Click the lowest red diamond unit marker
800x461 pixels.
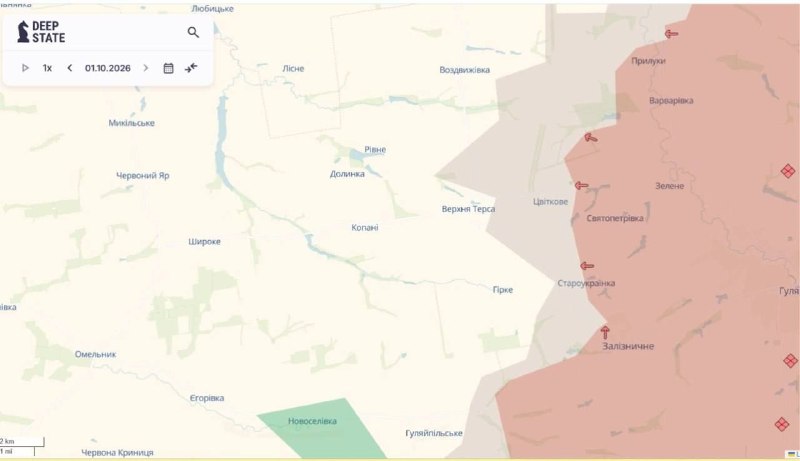click(782, 424)
